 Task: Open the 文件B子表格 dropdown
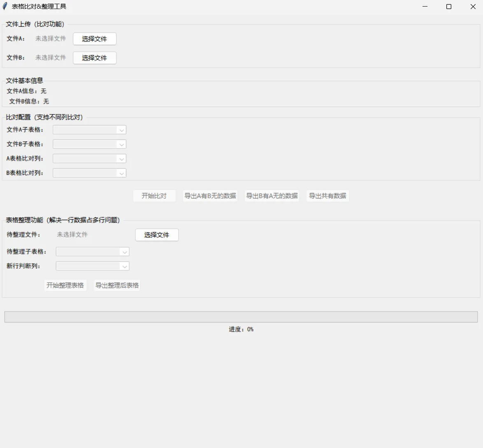click(x=89, y=144)
